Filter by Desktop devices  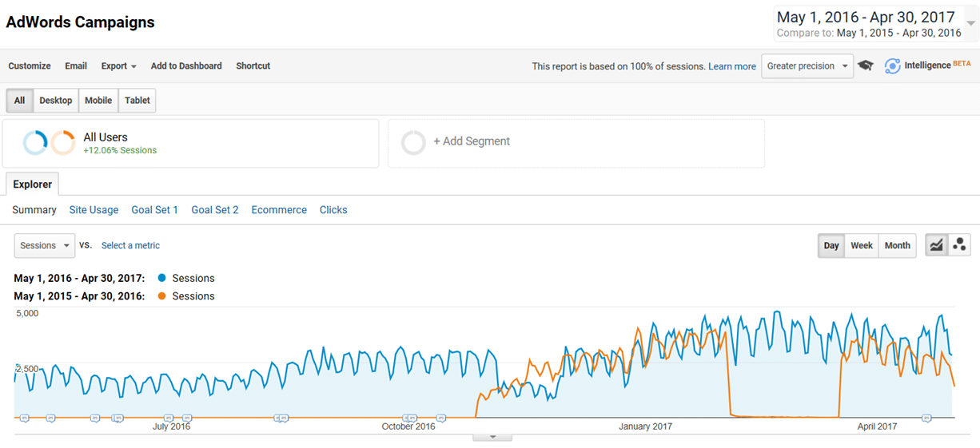tap(56, 101)
